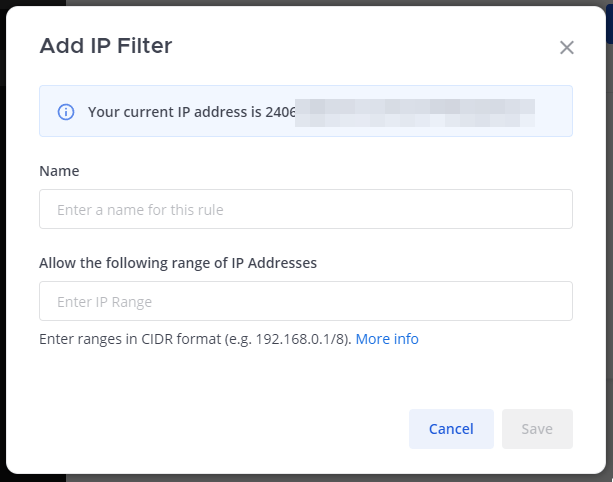This screenshot has width=613, height=482.
Task: Click the Allow the following range label
Action: [x=177, y=263]
